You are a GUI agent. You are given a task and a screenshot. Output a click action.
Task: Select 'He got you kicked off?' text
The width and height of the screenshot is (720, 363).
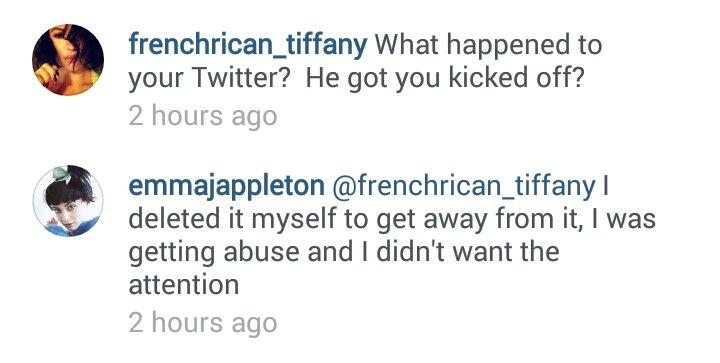tap(446, 79)
